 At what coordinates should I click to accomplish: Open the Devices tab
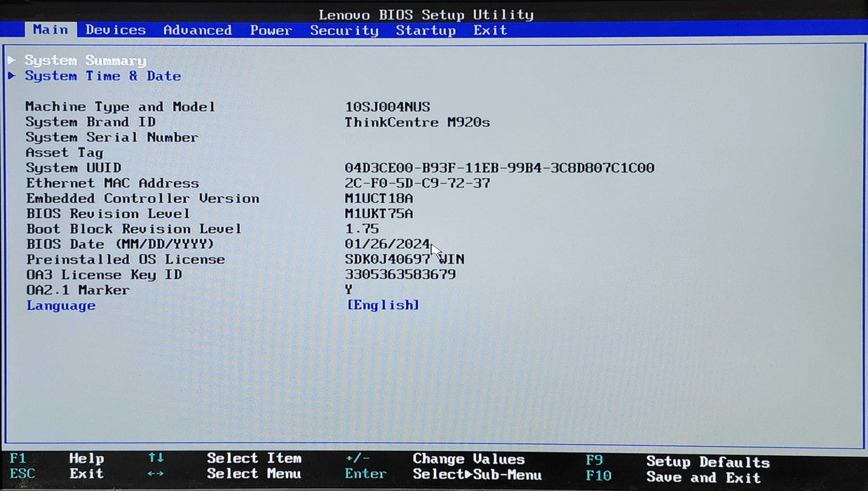tap(116, 30)
